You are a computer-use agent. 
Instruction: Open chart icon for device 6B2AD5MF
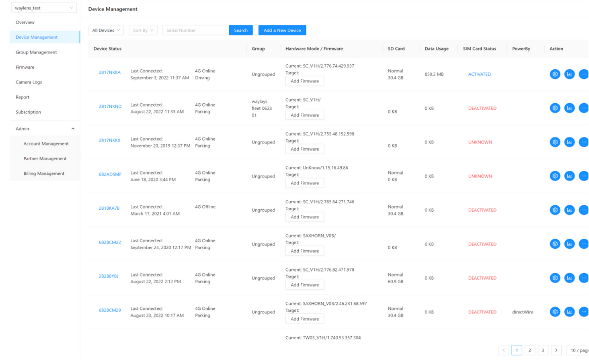click(x=569, y=176)
